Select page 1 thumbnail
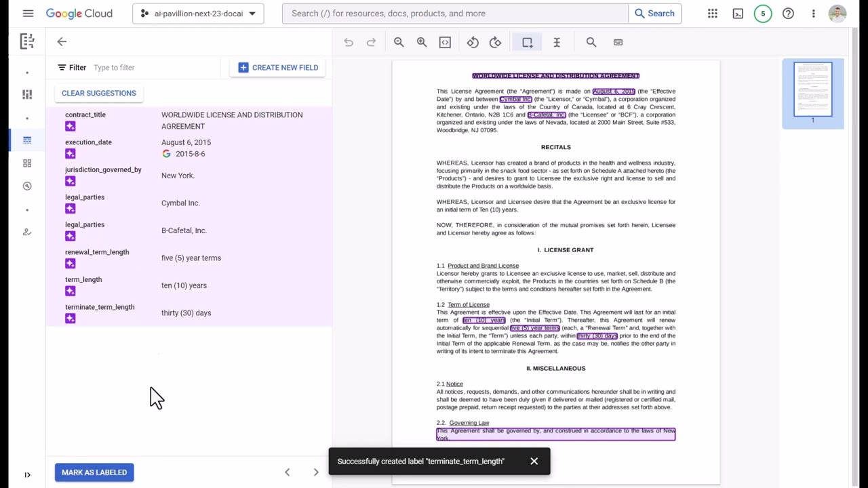Viewport: 868px width, 488px height. click(812, 89)
